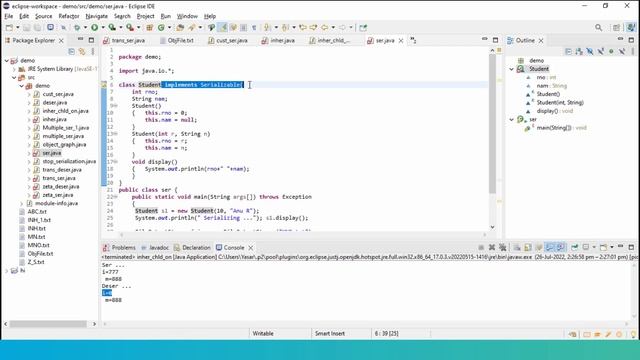Close the Console view tab
This screenshot has height=360, width=640.
[x=251, y=248]
